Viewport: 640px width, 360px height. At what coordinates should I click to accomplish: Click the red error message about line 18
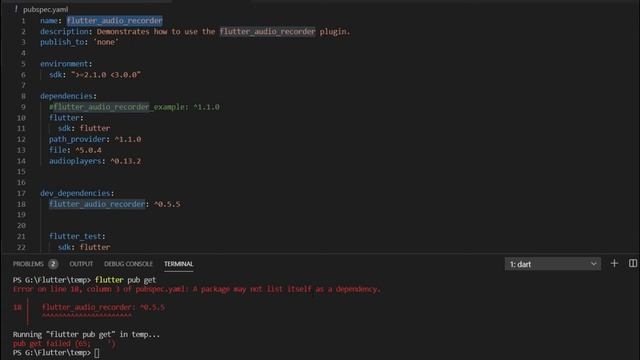click(x=197, y=289)
